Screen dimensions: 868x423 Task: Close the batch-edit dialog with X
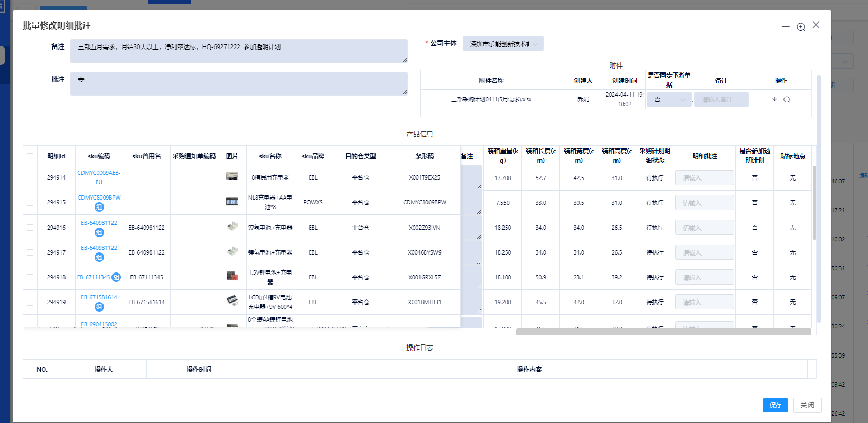[x=816, y=25]
